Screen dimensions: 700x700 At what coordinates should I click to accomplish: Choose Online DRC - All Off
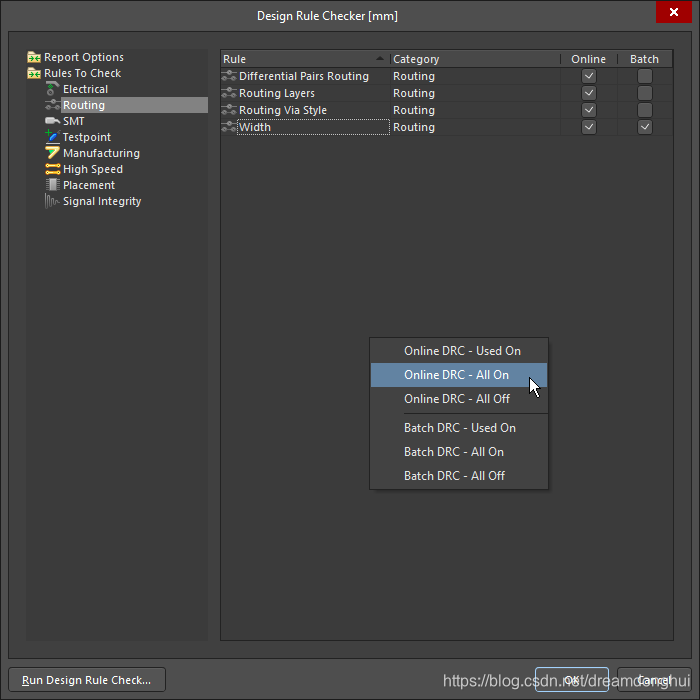click(459, 399)
